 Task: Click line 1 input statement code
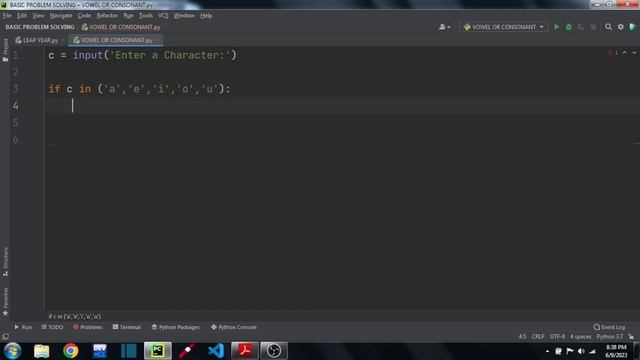point(142,55)
